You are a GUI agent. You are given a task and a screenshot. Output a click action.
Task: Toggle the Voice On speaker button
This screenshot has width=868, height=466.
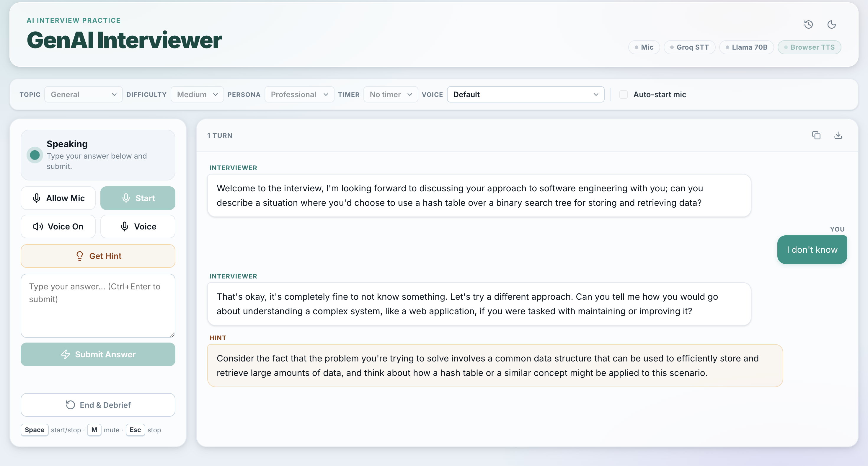pyautogui.click(x=58, y=227)
